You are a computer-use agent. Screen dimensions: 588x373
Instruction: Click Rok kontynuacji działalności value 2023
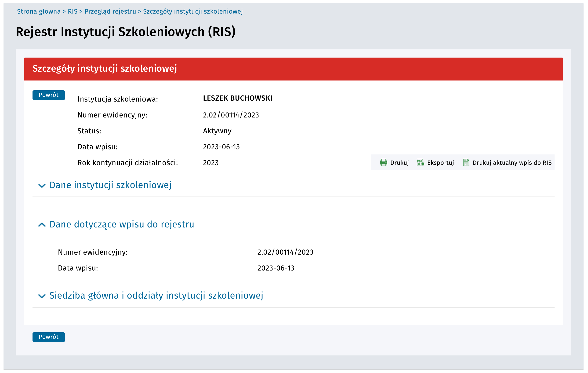coord(211,163)
